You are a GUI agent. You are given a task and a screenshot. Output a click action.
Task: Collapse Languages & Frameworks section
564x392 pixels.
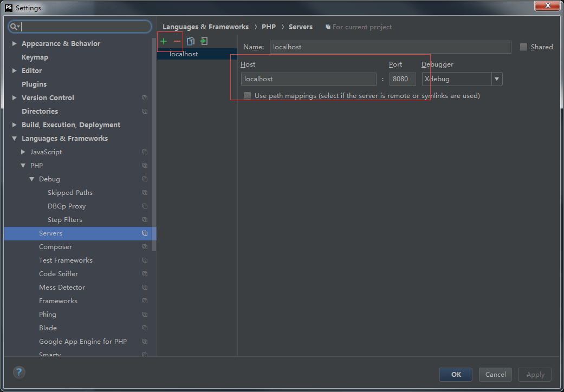click(15, 138)
